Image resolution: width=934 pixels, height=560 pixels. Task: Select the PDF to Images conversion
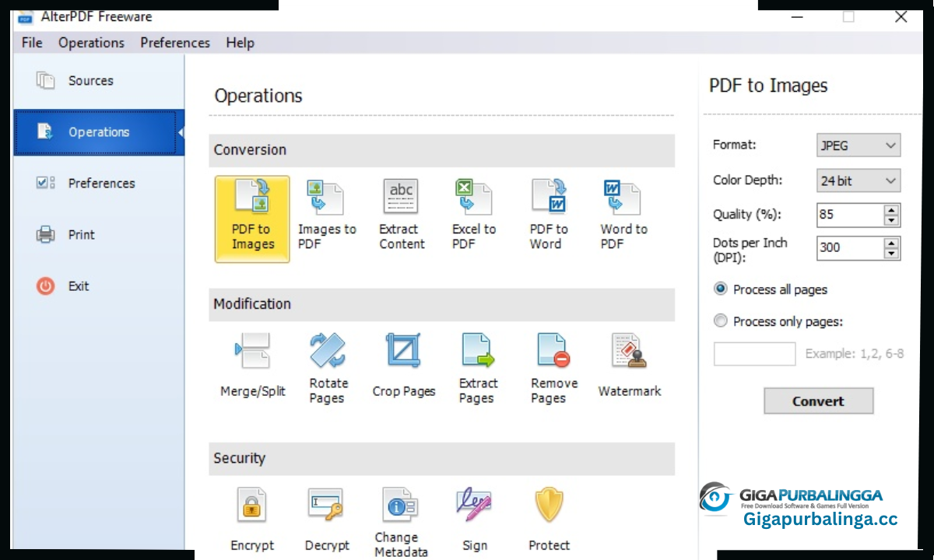252,219
